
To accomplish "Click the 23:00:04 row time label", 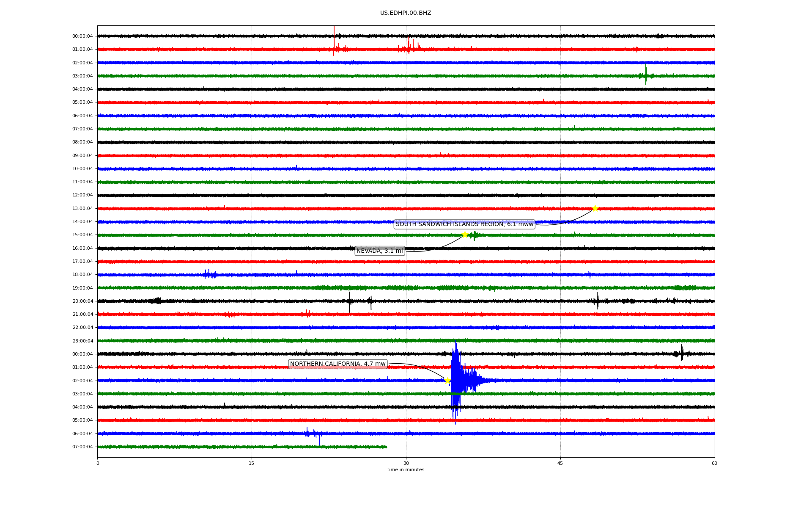I will pos(82,341).
